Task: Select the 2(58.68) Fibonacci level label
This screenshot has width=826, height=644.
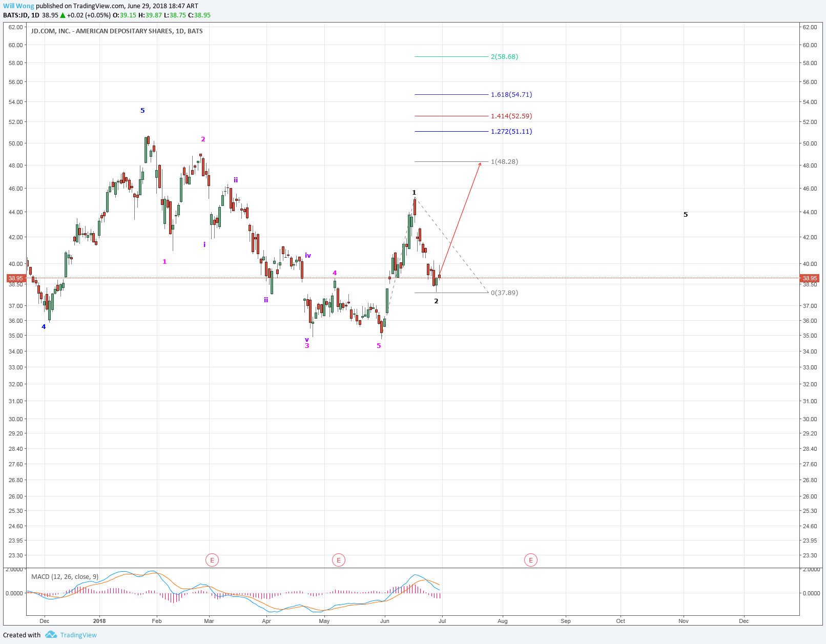Action: tap(504, 57)
